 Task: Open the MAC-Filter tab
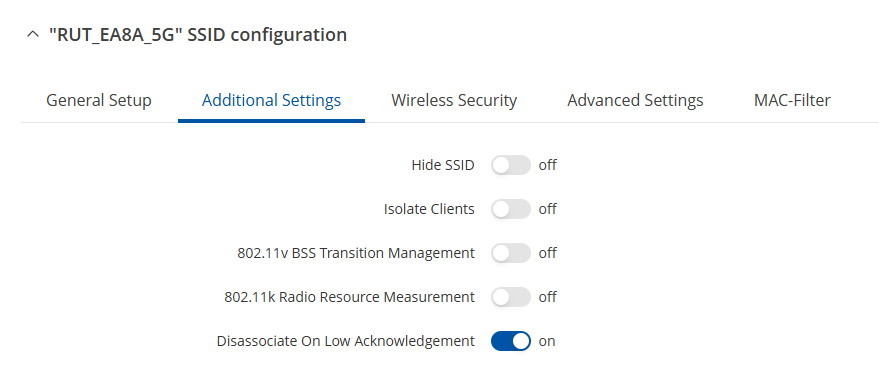click(x=792, y=100)
